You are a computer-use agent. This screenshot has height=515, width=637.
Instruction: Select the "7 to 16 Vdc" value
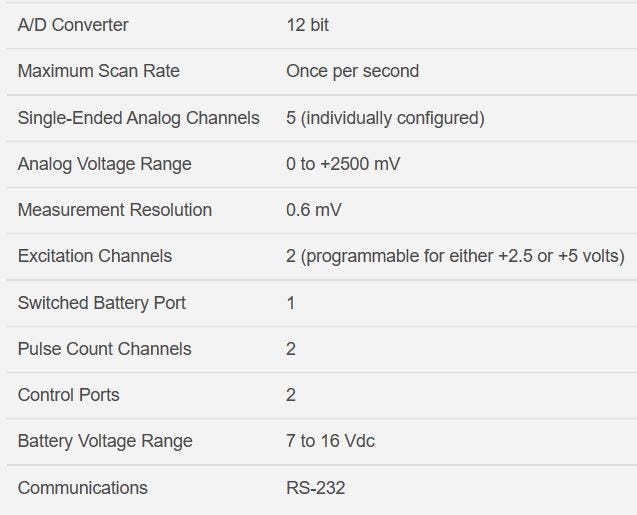[x=330, y=441]
